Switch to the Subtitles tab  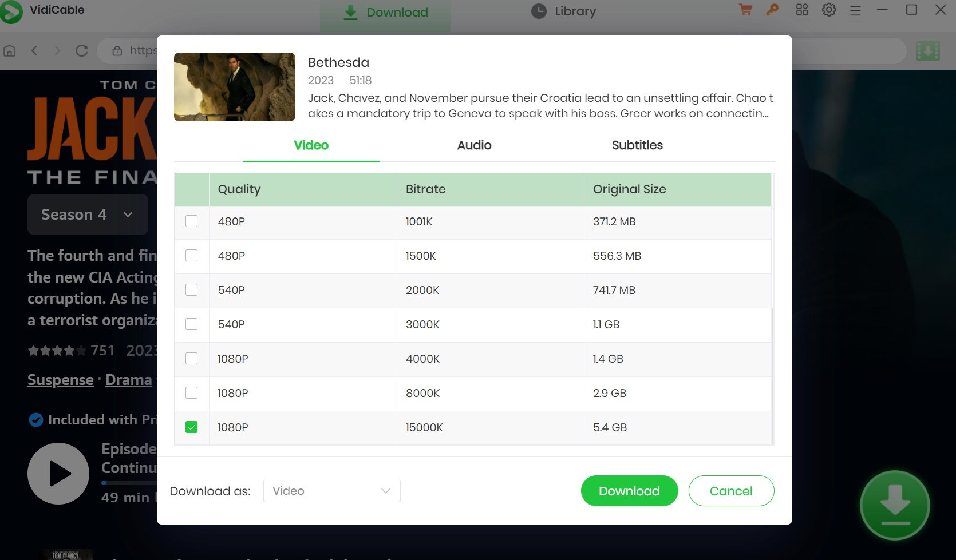point(637,145)
